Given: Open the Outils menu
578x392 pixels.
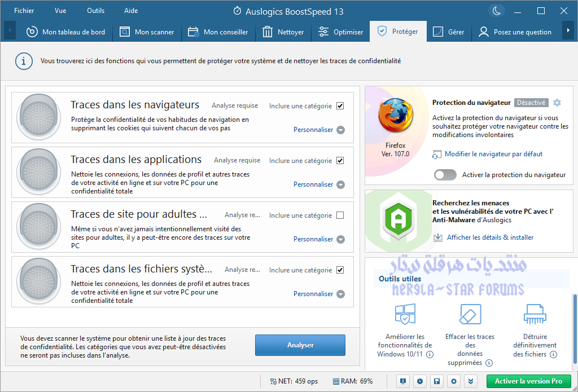Looking at the screenshot, I should (95, 11).
